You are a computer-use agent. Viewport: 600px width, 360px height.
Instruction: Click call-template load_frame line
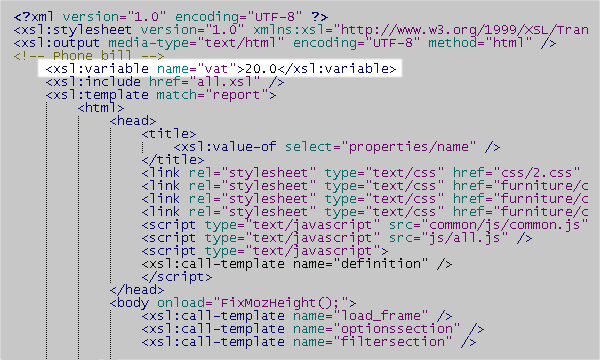pyautogui.click(x=297, y=316)
